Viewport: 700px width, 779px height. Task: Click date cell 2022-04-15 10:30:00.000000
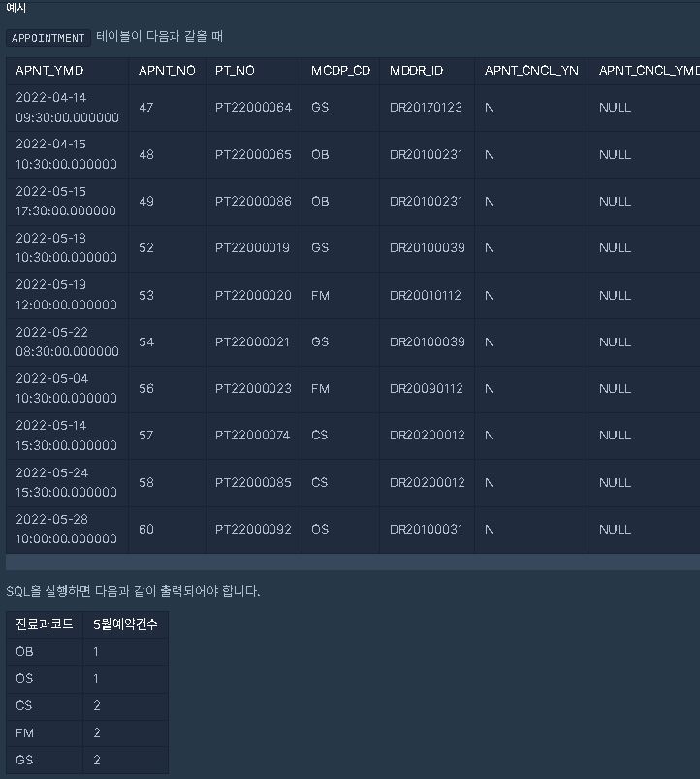[x=66, y=154]
